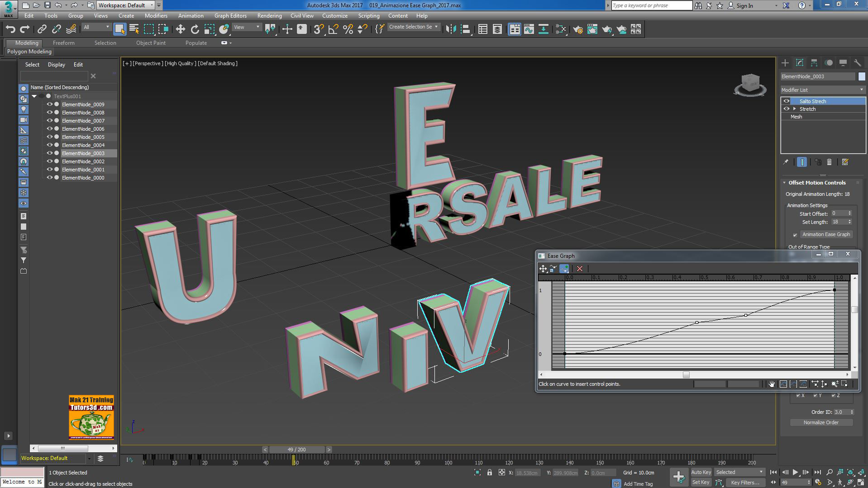Collapse Offset Motion Controls rollout
Screen dimensions: 868x488
[784, 183]
